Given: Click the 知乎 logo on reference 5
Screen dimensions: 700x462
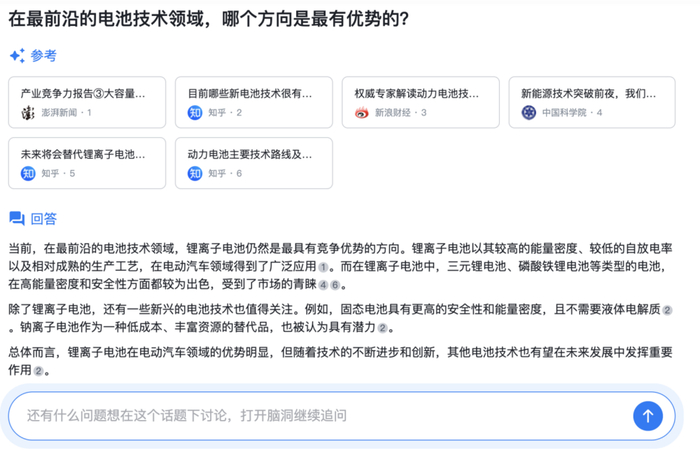Looking at the screenshot, I should (28, 174).
